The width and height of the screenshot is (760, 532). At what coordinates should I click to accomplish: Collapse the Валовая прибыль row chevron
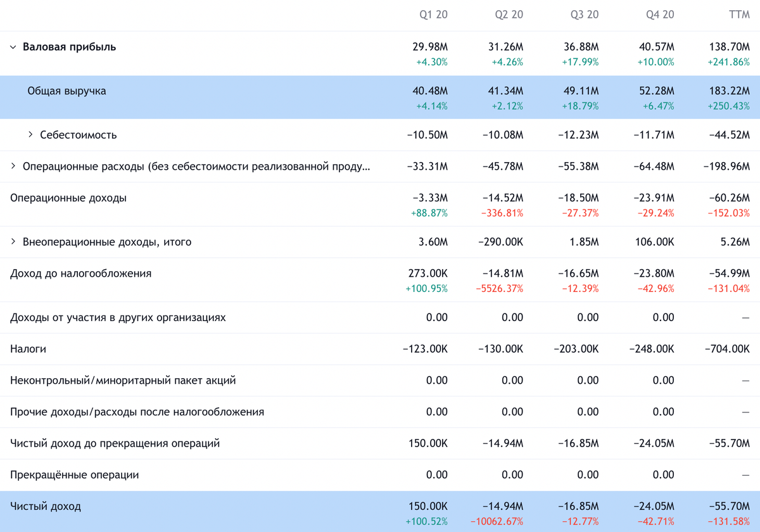tap(13, 47)
